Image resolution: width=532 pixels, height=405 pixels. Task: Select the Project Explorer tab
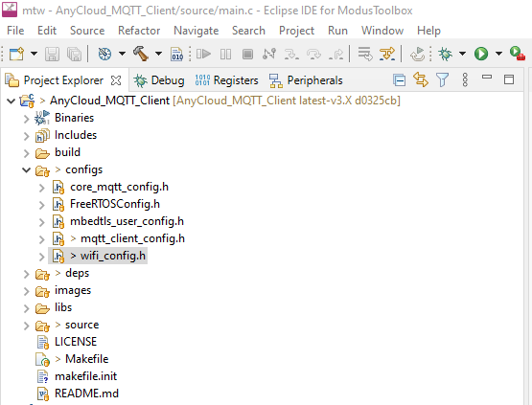pyautogui.click(x=63, y=80)
